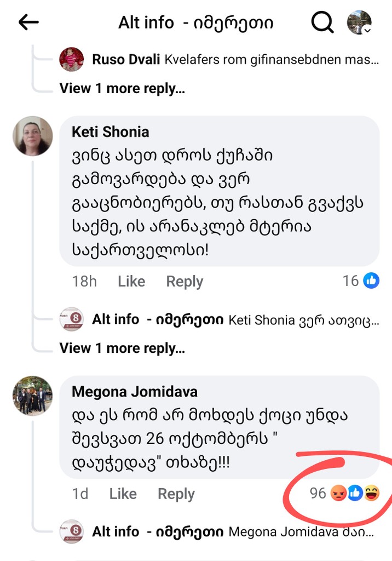Expand "View 1 more reply" under Ruso Dvali
The width and height of the screenshot is (392, 561).
point(122,88)
